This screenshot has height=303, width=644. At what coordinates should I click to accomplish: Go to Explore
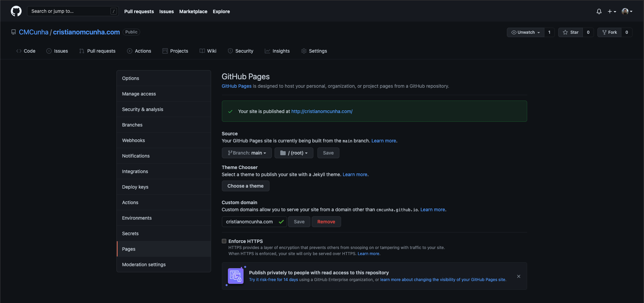click(x=221, y=11)
